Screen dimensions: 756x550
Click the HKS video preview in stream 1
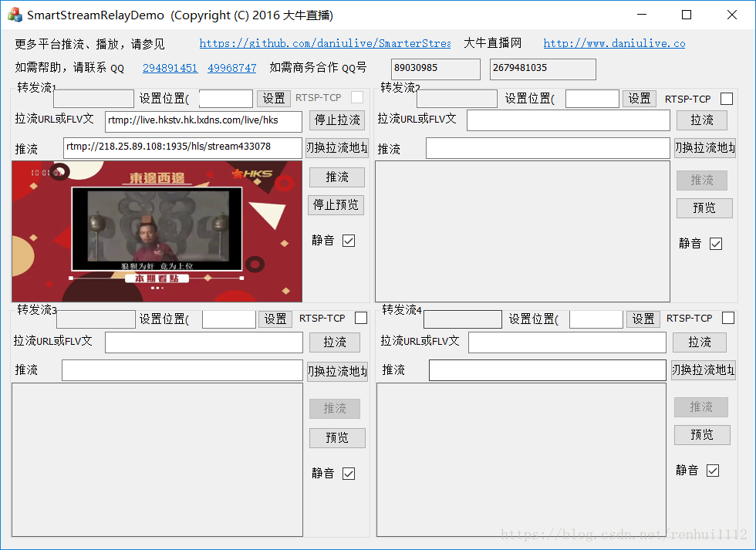(x=157, y=231)
